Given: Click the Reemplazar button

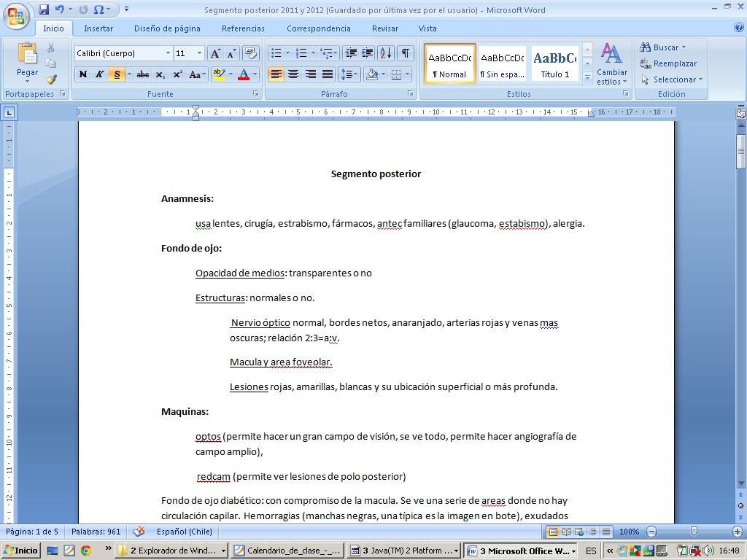Looking at the screenshot, I should coord(668,63).
